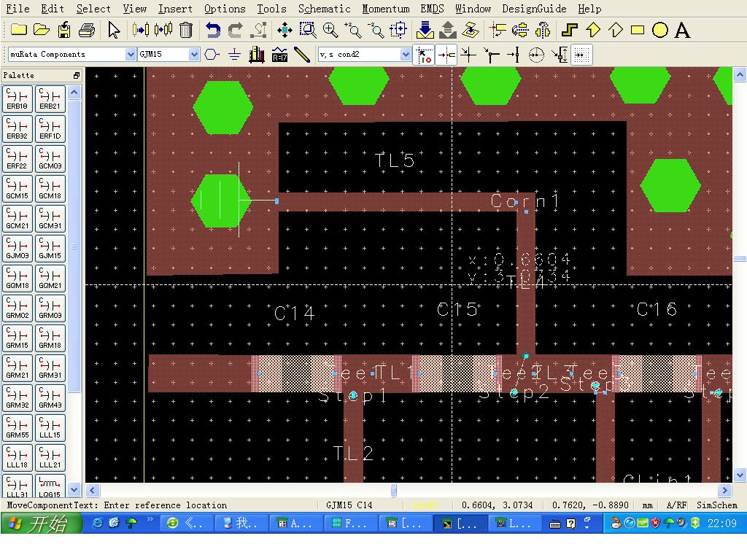747x560 pixels.
Task: Zoom out by two with -2 magnifier
Action: click(x=376, y=30)
